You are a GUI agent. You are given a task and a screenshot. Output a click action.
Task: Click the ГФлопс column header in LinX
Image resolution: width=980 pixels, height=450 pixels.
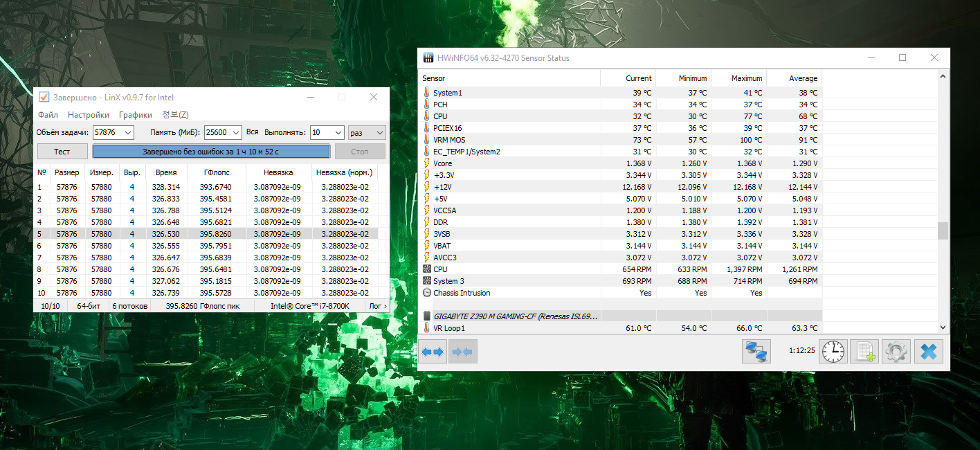[217, 172]
